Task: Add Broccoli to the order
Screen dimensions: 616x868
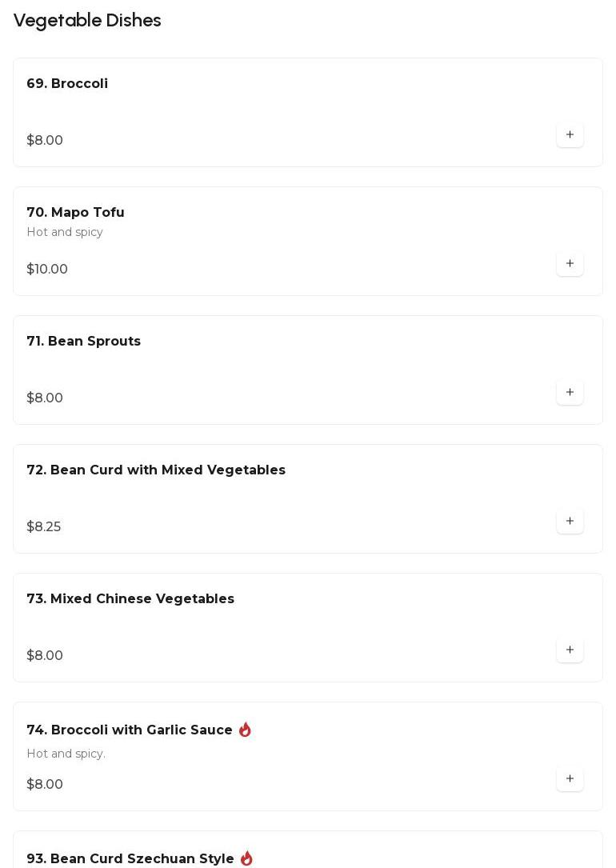Action: coord(570,135)
